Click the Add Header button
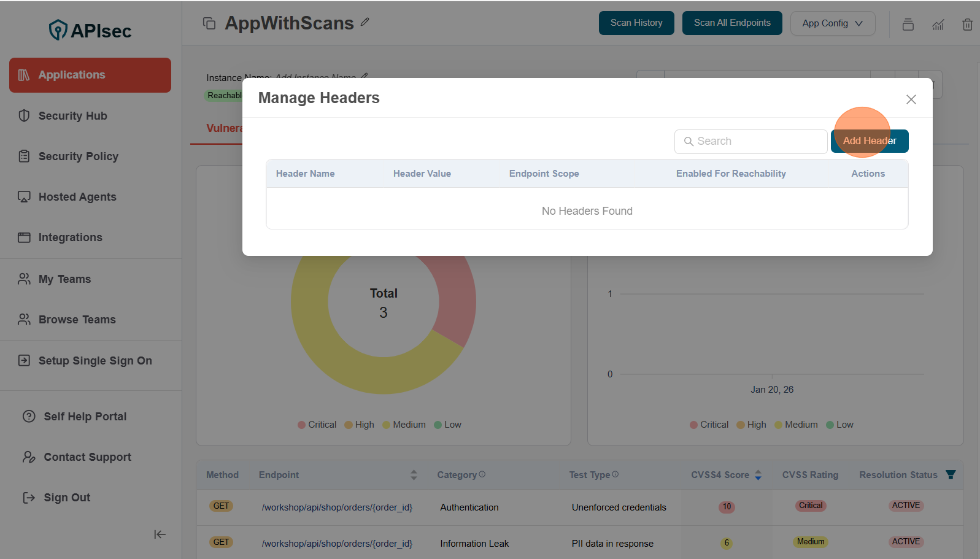The width and height of the screenshot is (980, 559). (869, 141)
